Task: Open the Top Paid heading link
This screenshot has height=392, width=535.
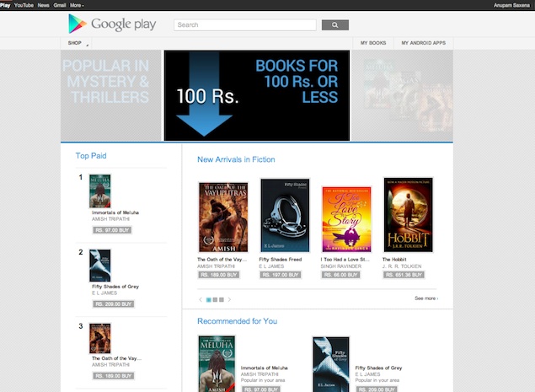Action: click(91, 156)
